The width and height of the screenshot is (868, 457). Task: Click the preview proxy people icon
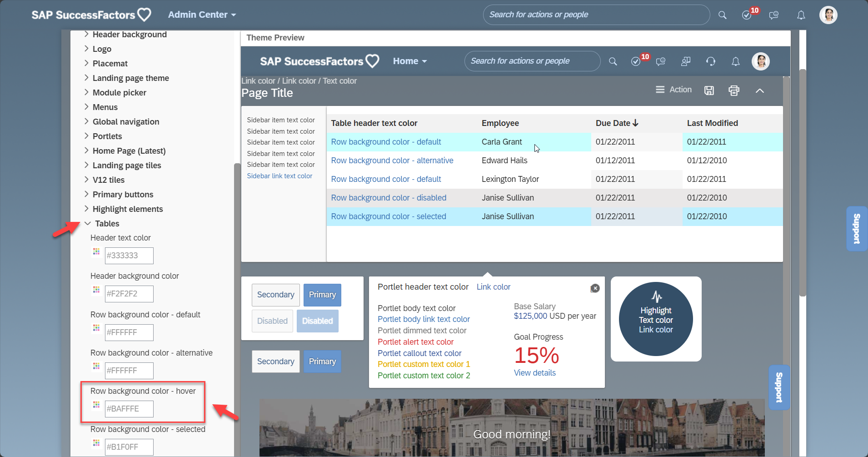[686, 61]
